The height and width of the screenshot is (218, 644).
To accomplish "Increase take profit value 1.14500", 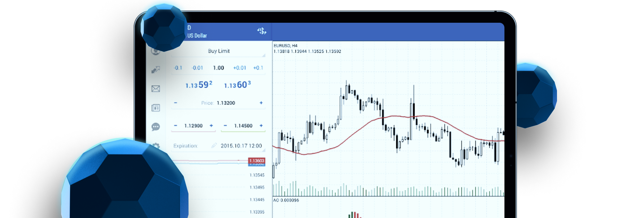I will click(x=261, y=126).
